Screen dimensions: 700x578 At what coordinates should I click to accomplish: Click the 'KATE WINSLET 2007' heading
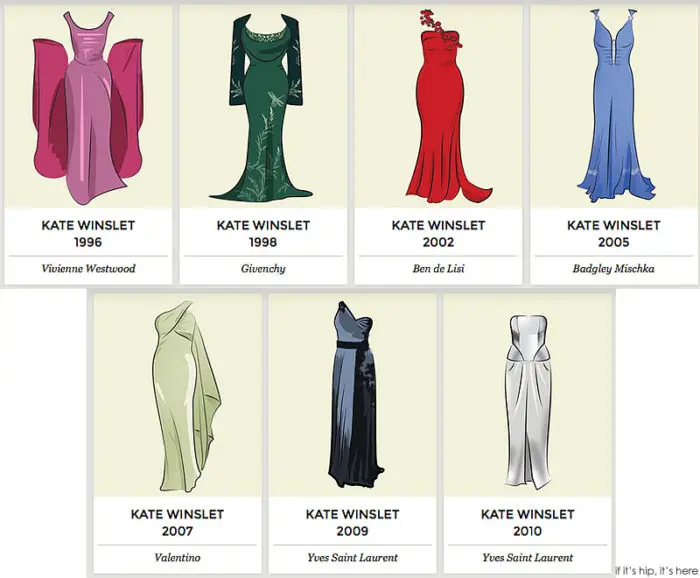tap(177, 523)
